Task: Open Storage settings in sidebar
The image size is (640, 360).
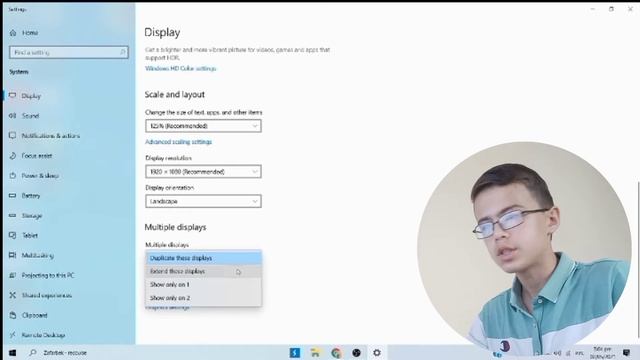Action: pos(31,216)
